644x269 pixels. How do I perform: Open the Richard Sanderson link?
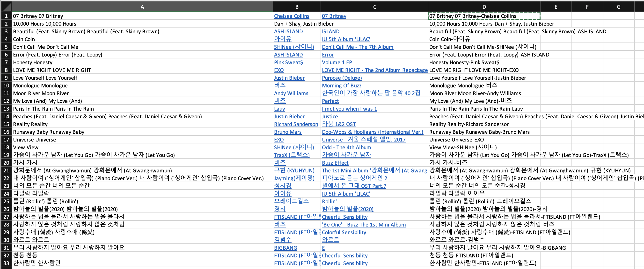[x=296, y=124]
